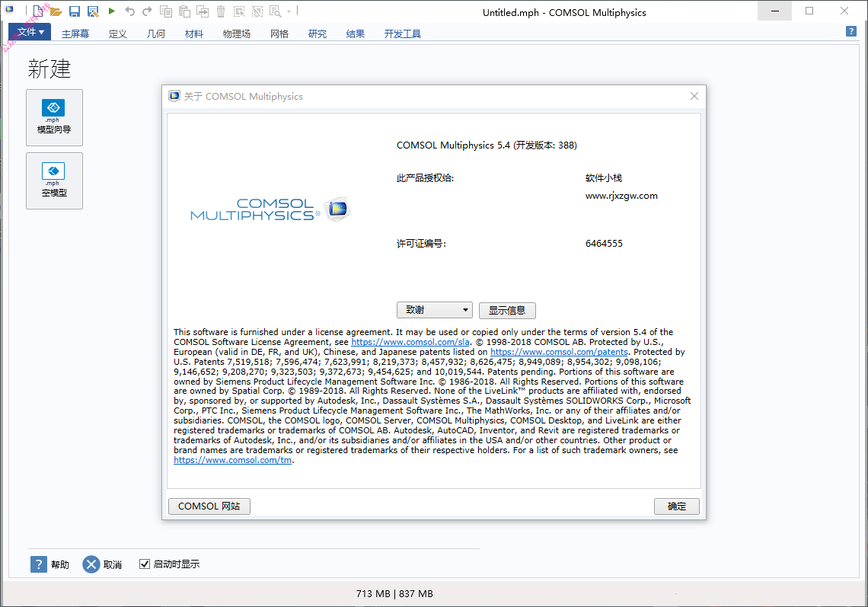
Task: Switch to the 结果 tab
Action: (x=355, y=34)
